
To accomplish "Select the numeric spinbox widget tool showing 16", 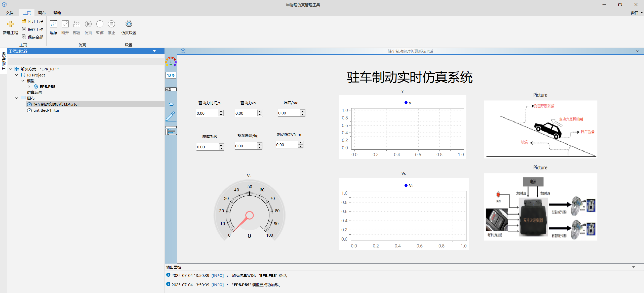I will point(171,75).
